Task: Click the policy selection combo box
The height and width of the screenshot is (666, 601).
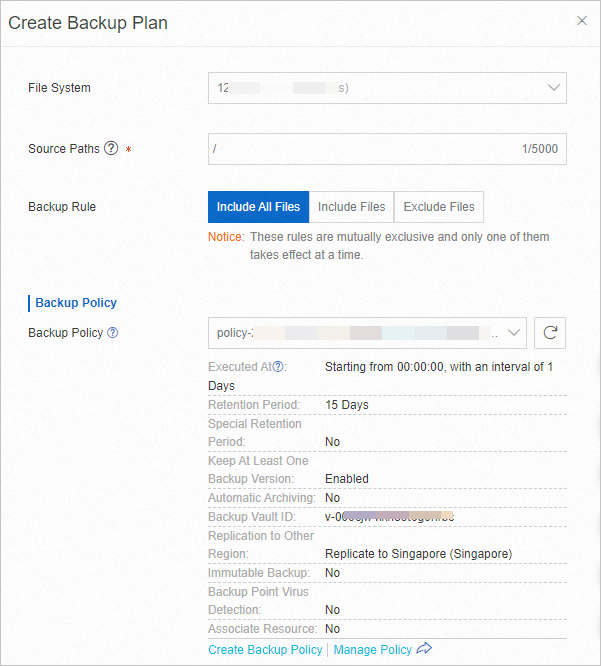Action: pyautogui.click(x=367, y=333)
